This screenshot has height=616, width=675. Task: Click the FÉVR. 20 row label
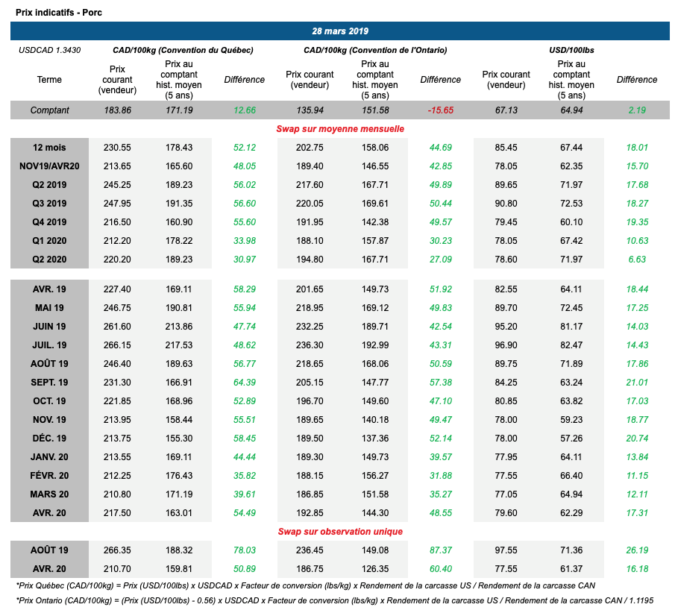[x=49, y=476]
